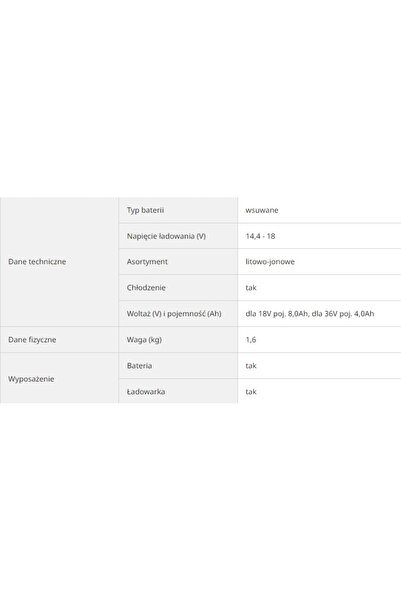Click 'tak' value beside Bateria

[251, 366]
